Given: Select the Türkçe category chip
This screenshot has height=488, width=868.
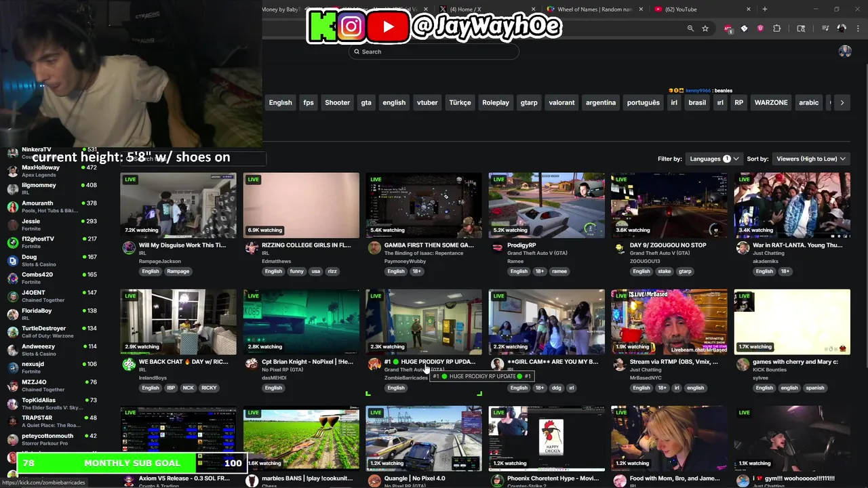Looking at the screenshot, I should (x=460, y=102).
